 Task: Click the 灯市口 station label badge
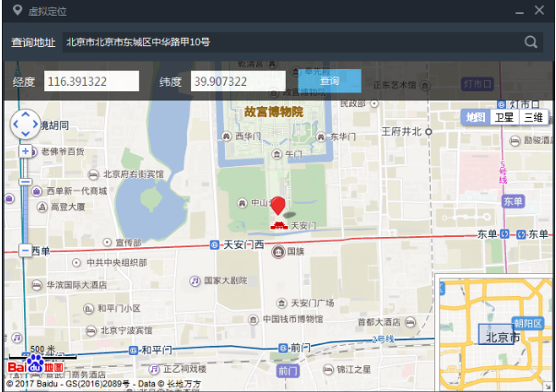(x=478, y=84)
